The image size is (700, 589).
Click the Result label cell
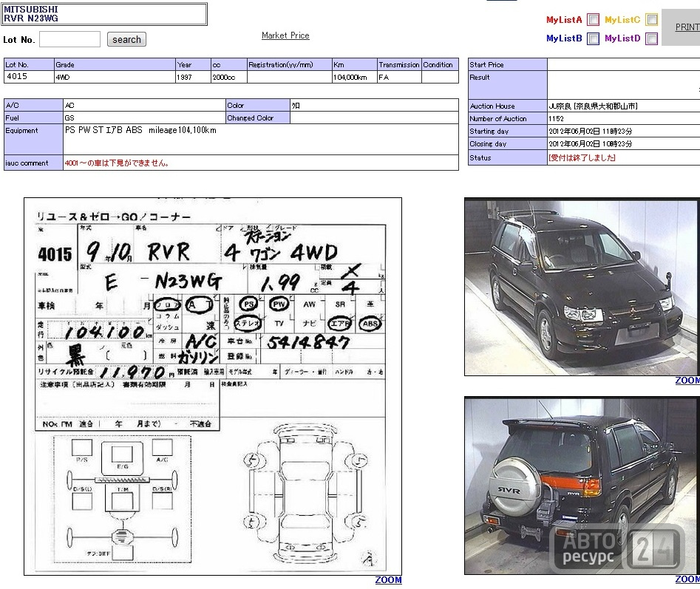(508, 85)
